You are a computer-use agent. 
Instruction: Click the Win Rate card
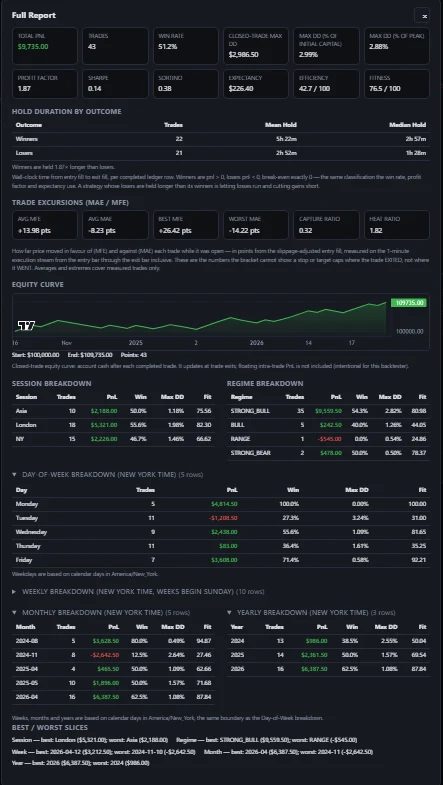point(186,46)
